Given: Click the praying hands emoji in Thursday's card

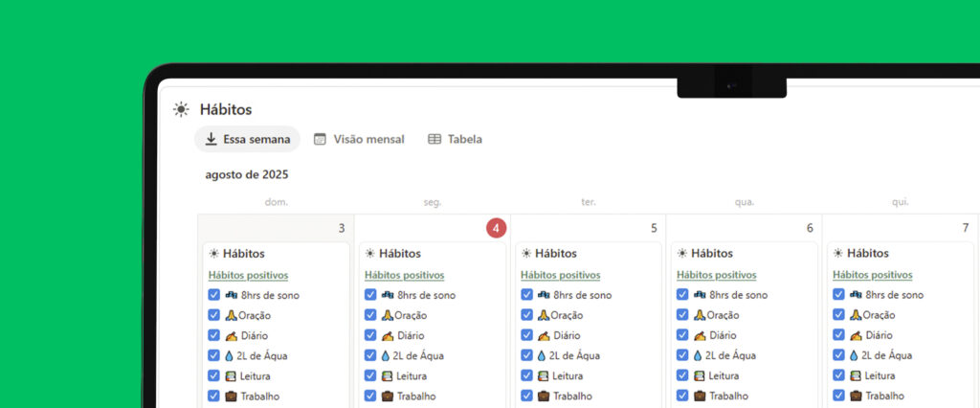Looking at the screenshot, I should (855, 315).
